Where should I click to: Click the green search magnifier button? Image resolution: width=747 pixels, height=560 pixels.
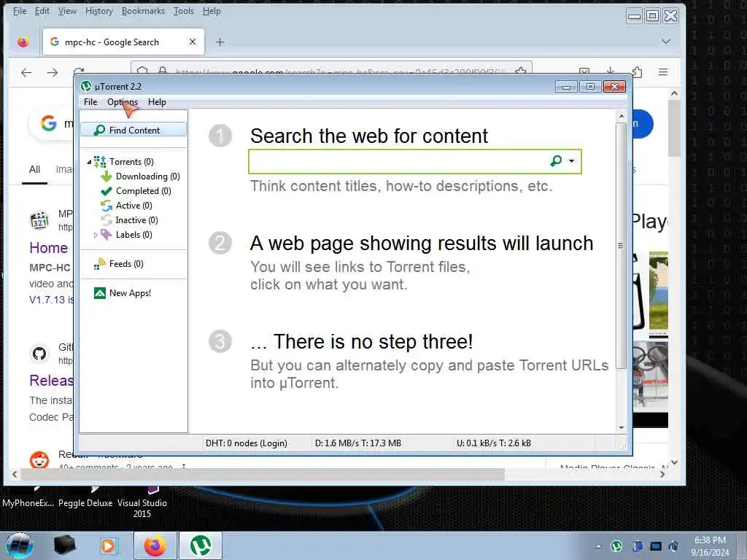(x=555, y=161)
